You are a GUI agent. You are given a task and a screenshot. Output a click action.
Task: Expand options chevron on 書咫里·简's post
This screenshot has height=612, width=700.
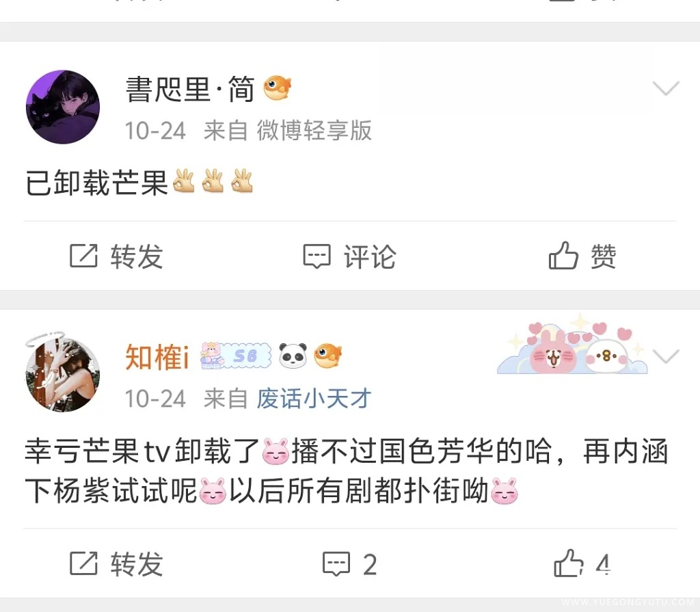click(x=666, y=88)
